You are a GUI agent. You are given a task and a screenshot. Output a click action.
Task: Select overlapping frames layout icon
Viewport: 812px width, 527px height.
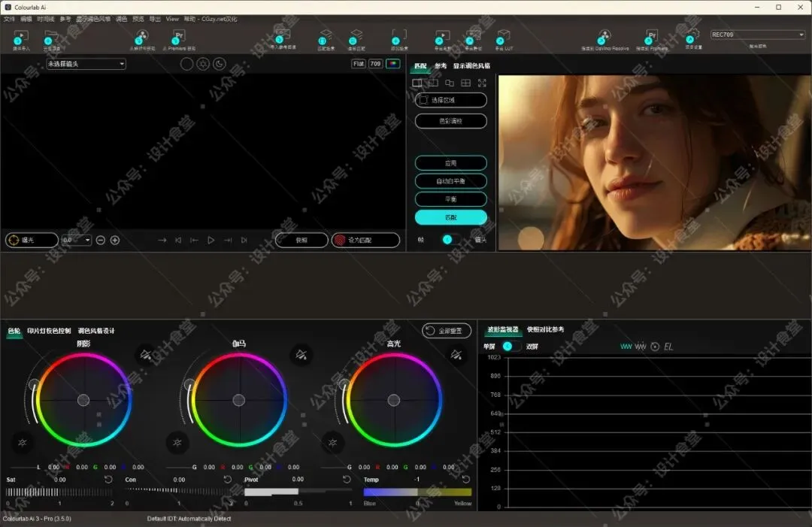[450, 83]
